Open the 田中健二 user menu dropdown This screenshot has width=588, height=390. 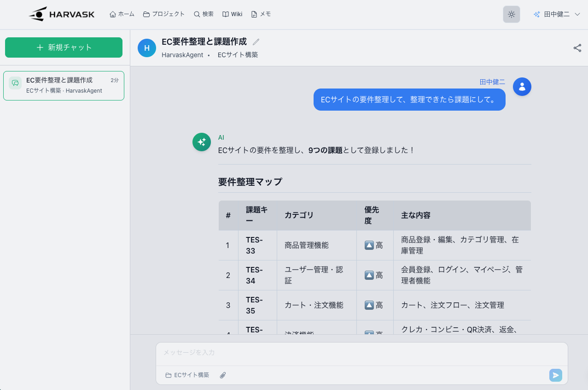pos(557,14)
